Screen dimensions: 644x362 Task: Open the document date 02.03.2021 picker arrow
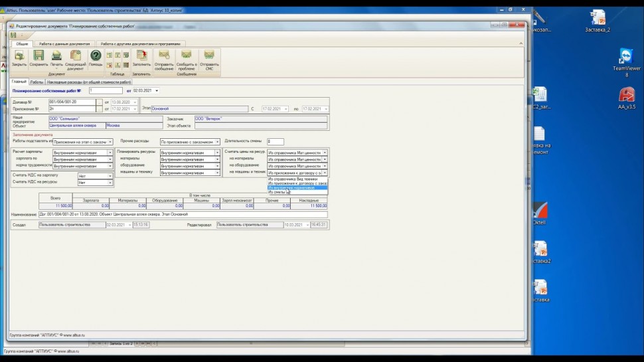click(157, 90)
